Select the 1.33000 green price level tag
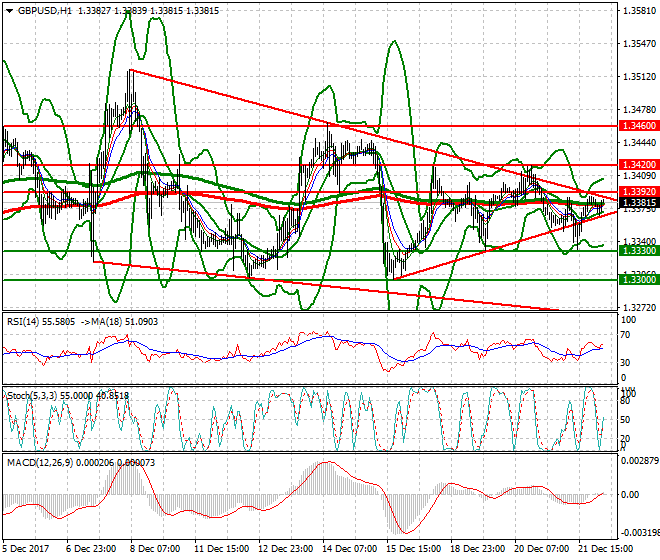Viewport: 660px width, 560px height. [638, 280]
